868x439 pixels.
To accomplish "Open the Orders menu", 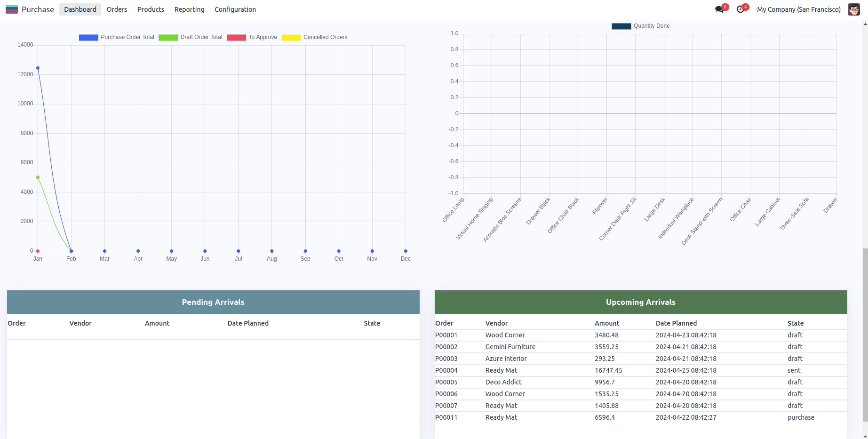I will (117, 9).
